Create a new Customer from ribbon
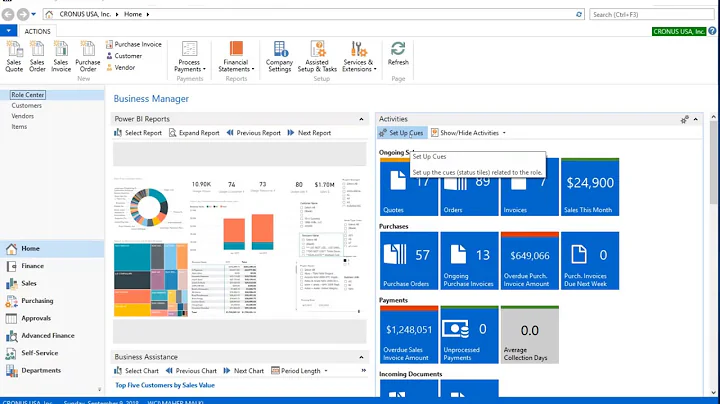 pos(124,56)
